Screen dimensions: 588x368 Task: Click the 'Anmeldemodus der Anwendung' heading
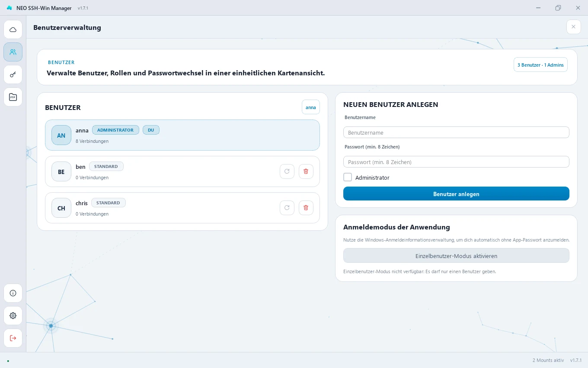396,227
